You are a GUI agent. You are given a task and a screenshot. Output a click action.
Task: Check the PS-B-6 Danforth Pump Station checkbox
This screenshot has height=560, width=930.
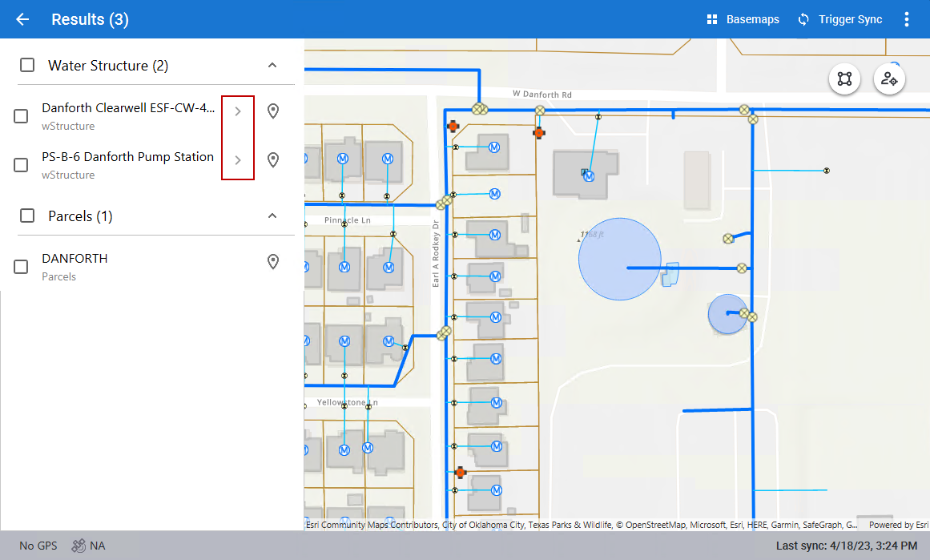pos(22,165)
